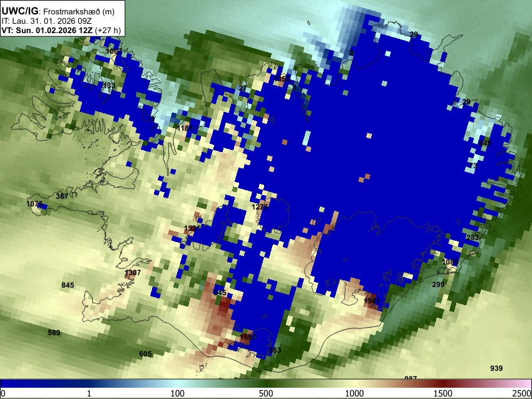Click the map value '845'
532x399 pixels.
point(68,285)
